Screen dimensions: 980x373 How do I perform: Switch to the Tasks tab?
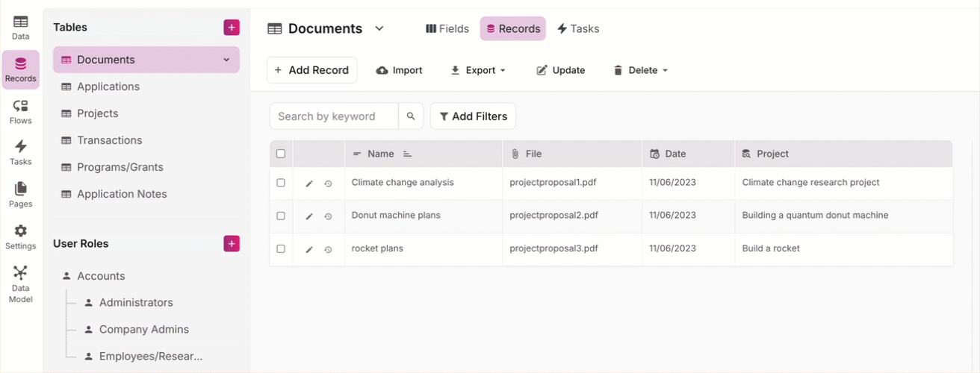pos(578,29)
